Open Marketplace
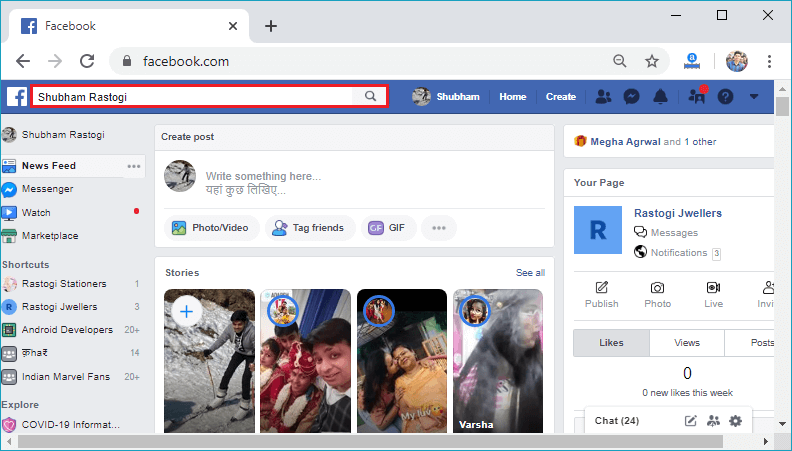 pyautogui.click(x=40, y=236)
